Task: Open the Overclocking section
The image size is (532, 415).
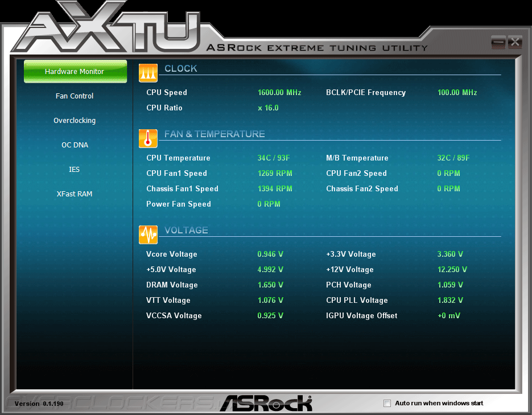Action: click(x=75, y=121)
